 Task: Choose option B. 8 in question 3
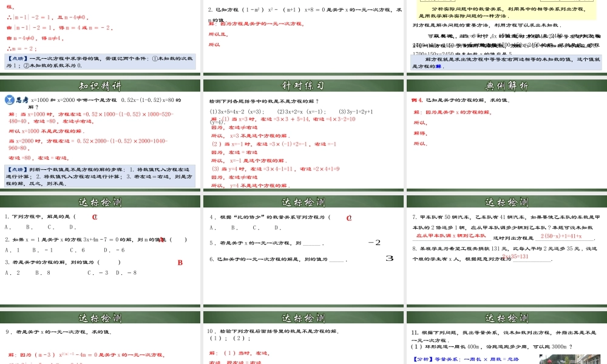click(x=43, y=273)
